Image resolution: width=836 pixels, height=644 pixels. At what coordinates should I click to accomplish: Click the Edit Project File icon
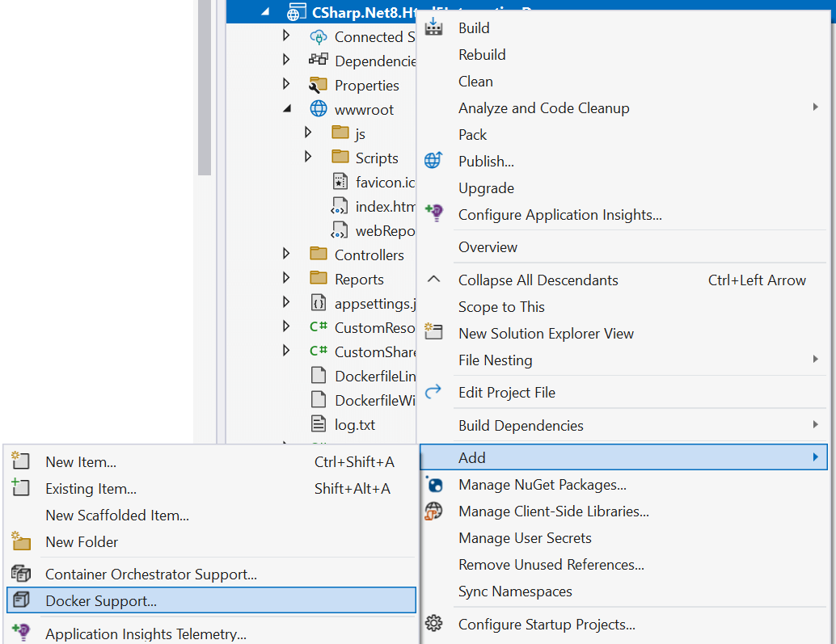433,392
